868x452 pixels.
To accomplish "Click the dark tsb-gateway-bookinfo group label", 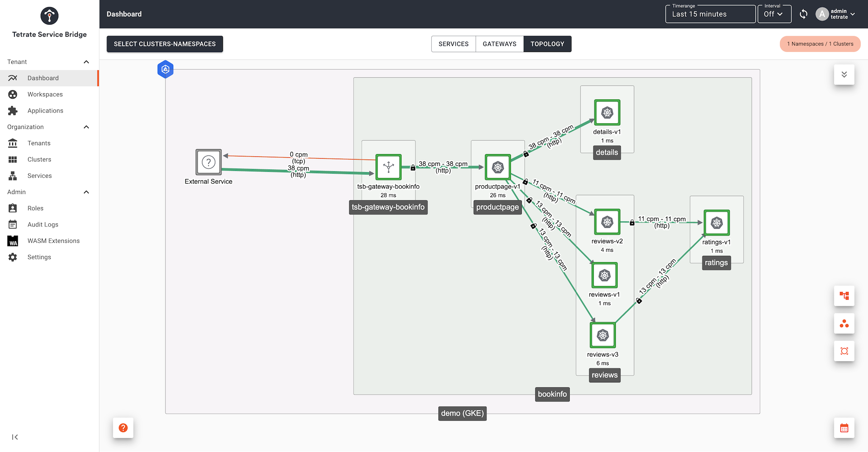I will tap(388, 207).
